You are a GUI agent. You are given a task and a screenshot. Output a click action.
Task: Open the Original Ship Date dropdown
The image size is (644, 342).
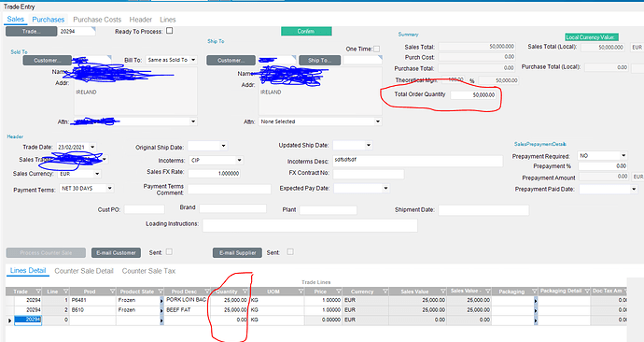pyautogui.click(x=223, y=146)
